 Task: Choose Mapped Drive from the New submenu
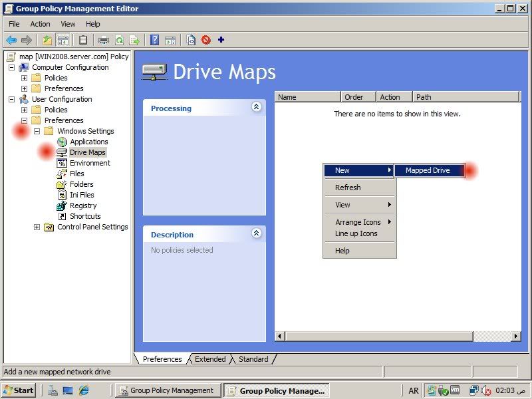point(429,170)
